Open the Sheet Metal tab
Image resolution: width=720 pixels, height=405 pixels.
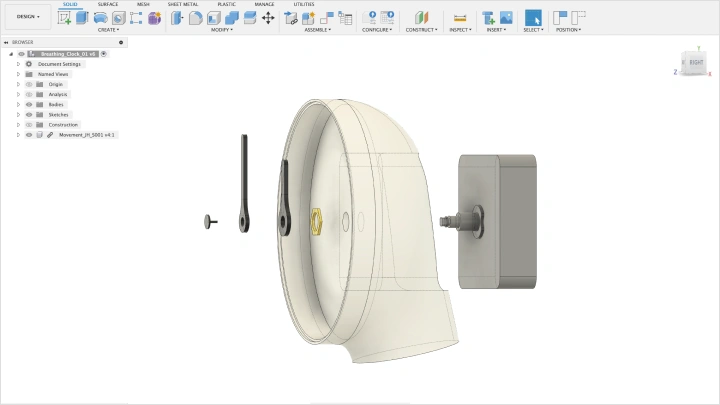183,4
